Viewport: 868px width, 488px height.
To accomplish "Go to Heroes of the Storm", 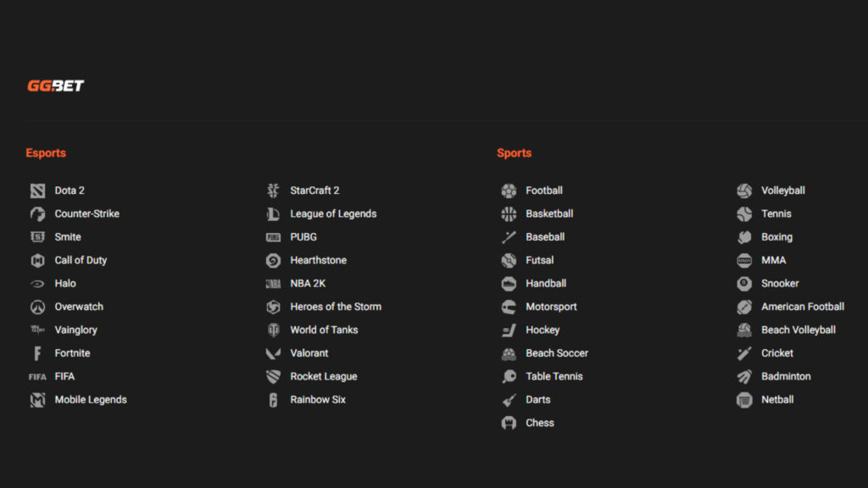I will (336, 307).
